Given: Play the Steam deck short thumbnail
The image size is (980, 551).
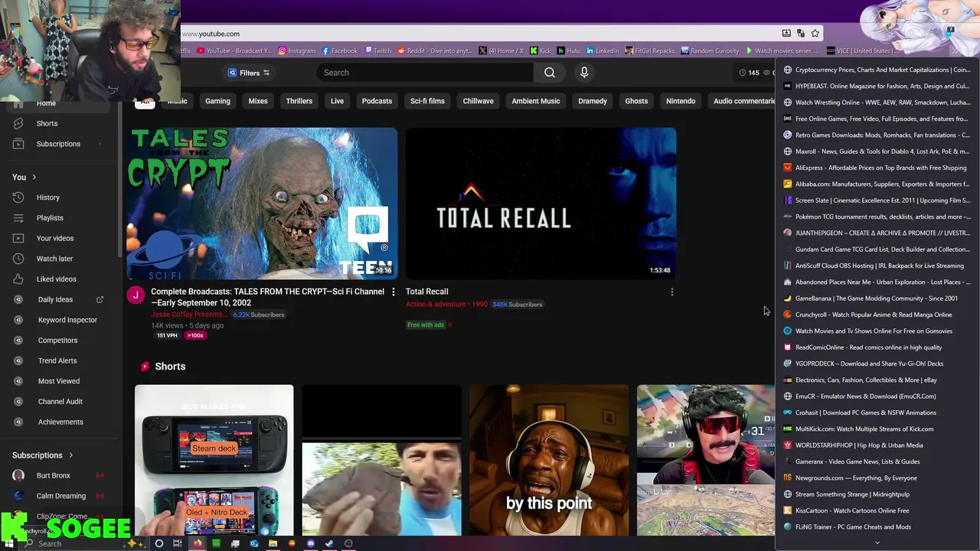Looking at the screenshot, I should [x=214, y=460].
